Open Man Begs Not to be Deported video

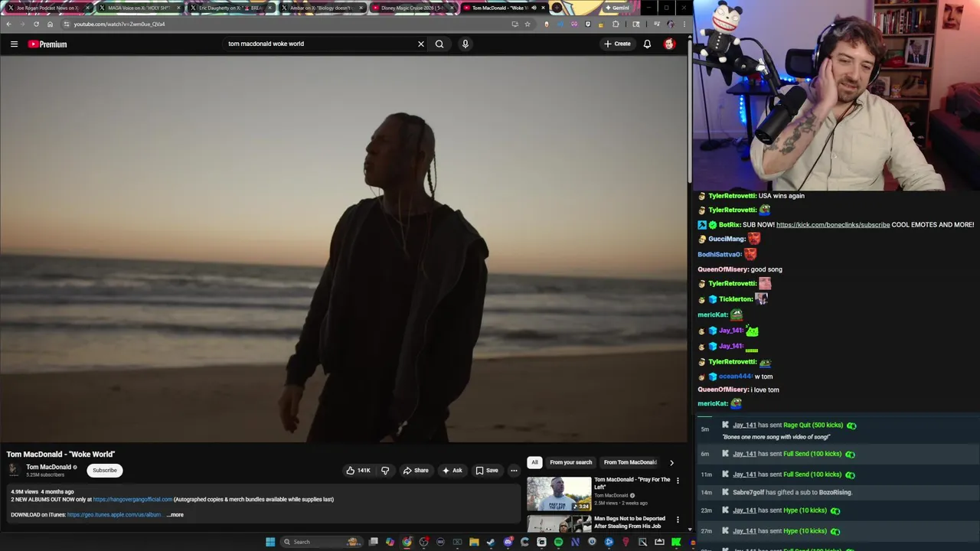coord(559,523)
